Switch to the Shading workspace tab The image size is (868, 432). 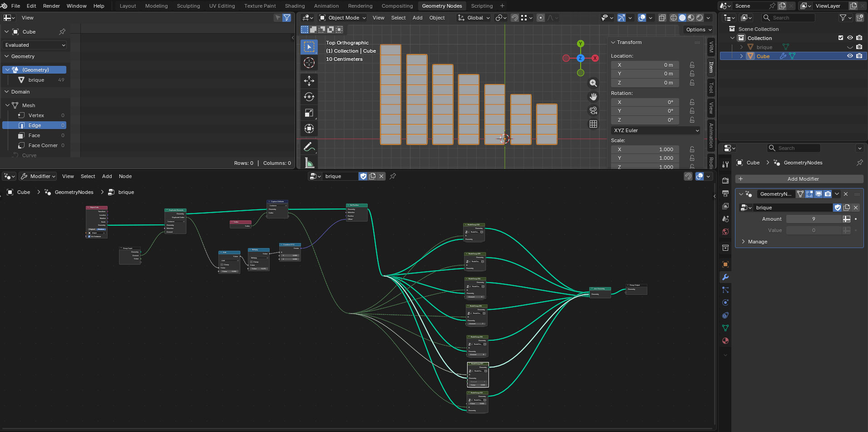295,6
